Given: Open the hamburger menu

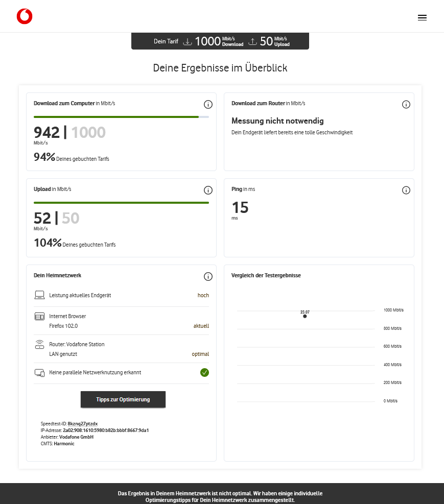Looking at the screenshot, I should [422, 17].
